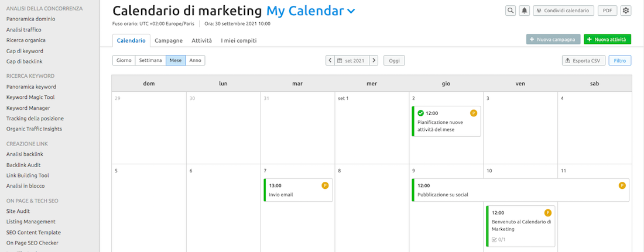Viewport: 644px width, 252px height.
Task: Toggle the 0/1 checklist on Benvenuto task
Action: [x=498, y=239]
